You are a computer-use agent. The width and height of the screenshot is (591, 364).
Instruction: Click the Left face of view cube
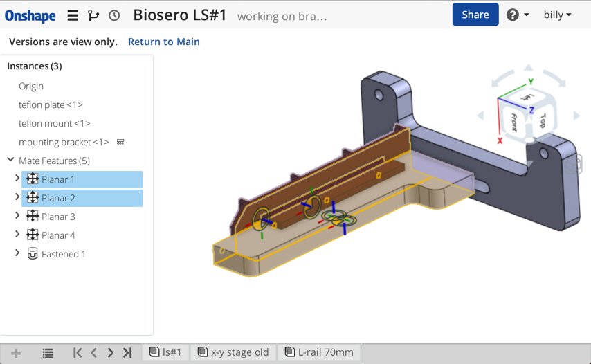click(527, 97)
